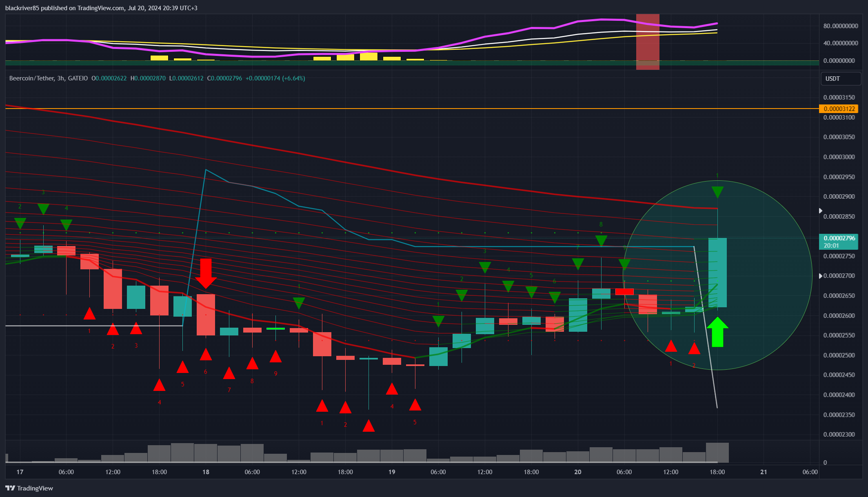This screenshot has width=868, height=497.
Task: Click the TradingView logo at bottom left
Action: coord(29,488)
